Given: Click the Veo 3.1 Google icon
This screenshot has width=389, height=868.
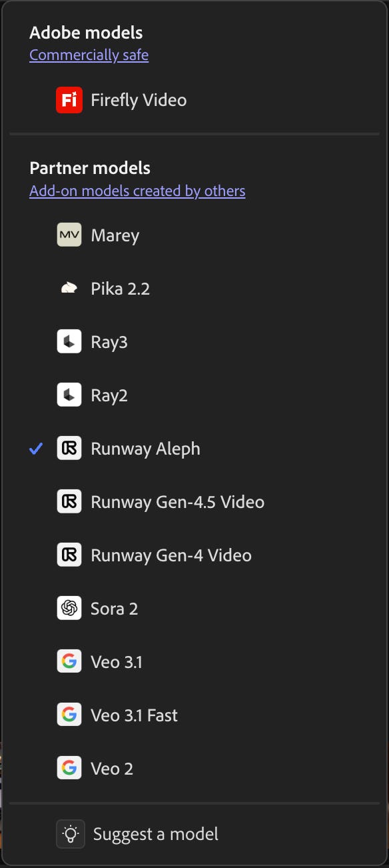Looking at the screenshot, I should (69, 661).
